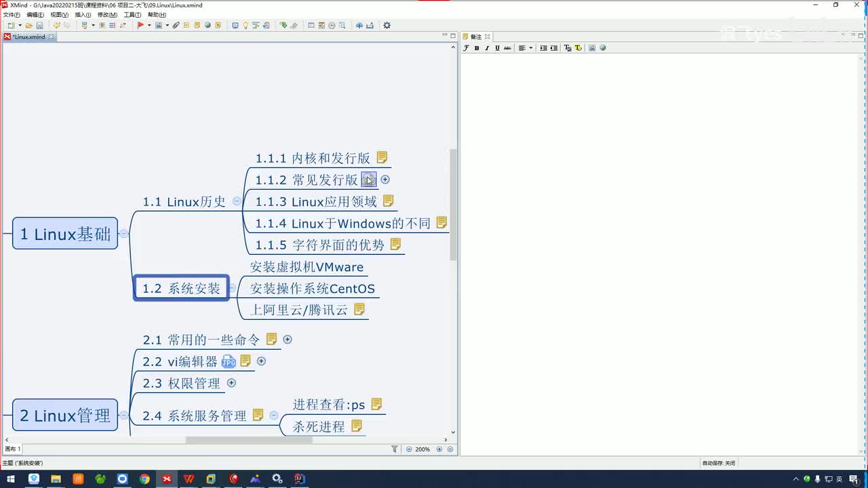Save the mind map with floppy icon
Viewport: 868px width, 488px height.
click(x=39, y=25)
